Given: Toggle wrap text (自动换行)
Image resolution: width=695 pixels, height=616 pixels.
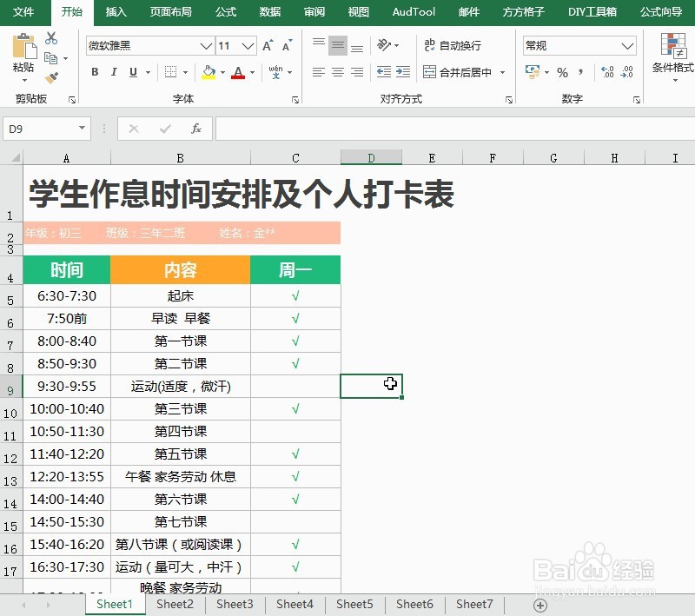Looking at the screenshot, I should pyautogui.click(x=452, y=45).
